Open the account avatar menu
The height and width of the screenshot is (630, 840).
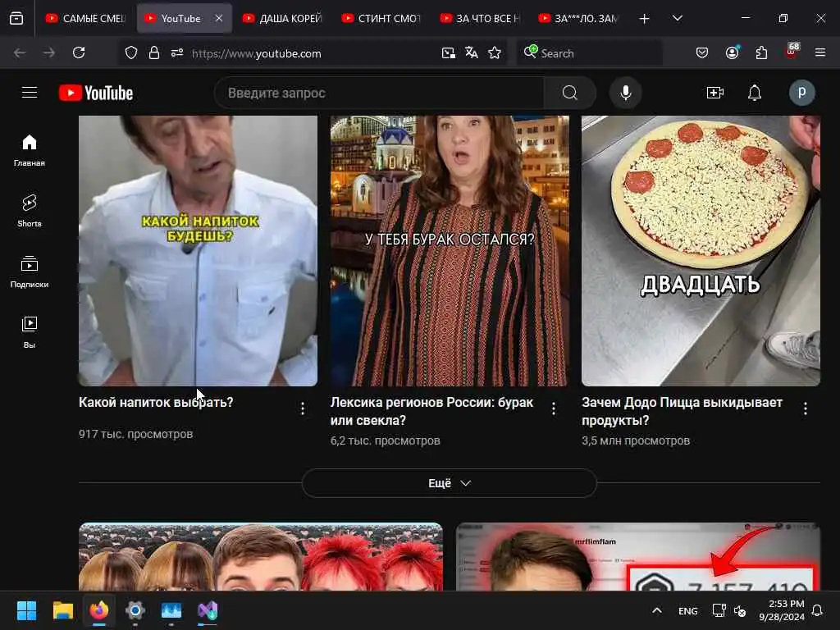[x=801, y=93]
